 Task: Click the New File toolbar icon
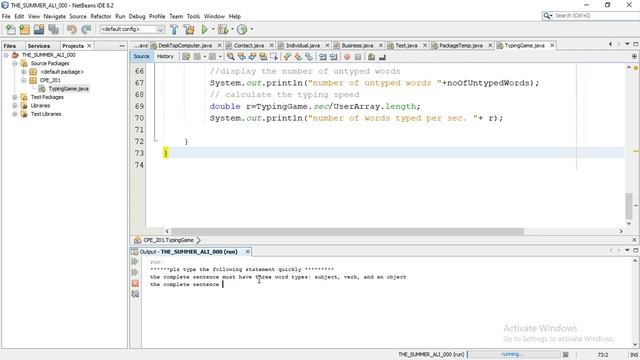click(11, 29)
